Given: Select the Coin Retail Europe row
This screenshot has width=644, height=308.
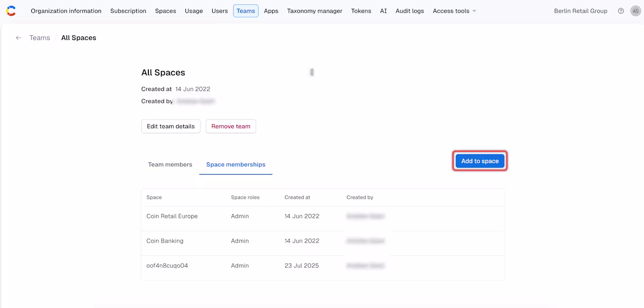Looking at the screenshot, I should click(x=322, y=216).
